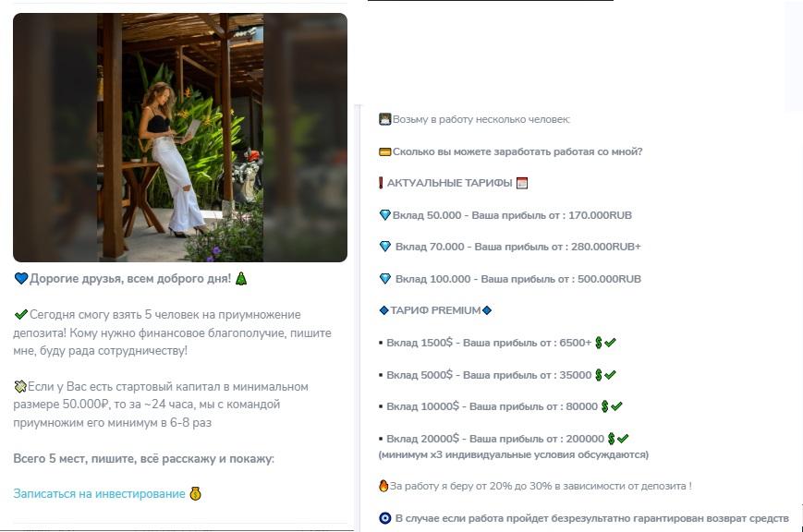Image resolution: width=803 pixels, height=532 pixels.
Task: Click the technologist emoji before 'Возьму в работу'
Action: pos(384,119)
